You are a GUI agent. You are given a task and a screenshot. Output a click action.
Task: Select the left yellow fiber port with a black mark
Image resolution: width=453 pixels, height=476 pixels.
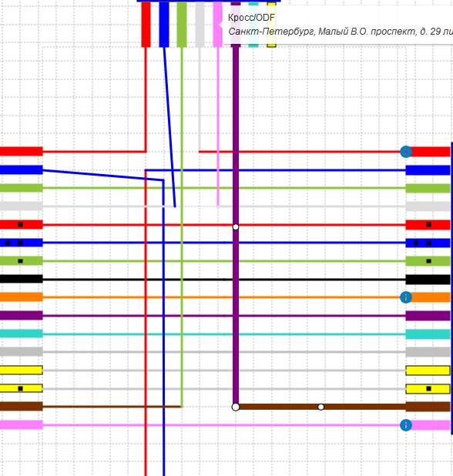click(22, 388)
